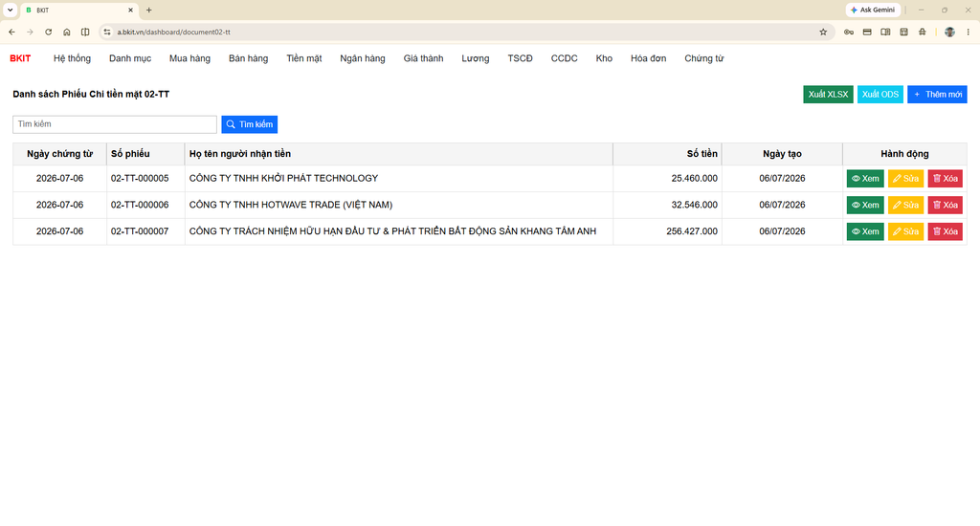The width and height of the screenshot is (980, 526).
Task: Open the tab groups grid icon
Action: [903, 32]
